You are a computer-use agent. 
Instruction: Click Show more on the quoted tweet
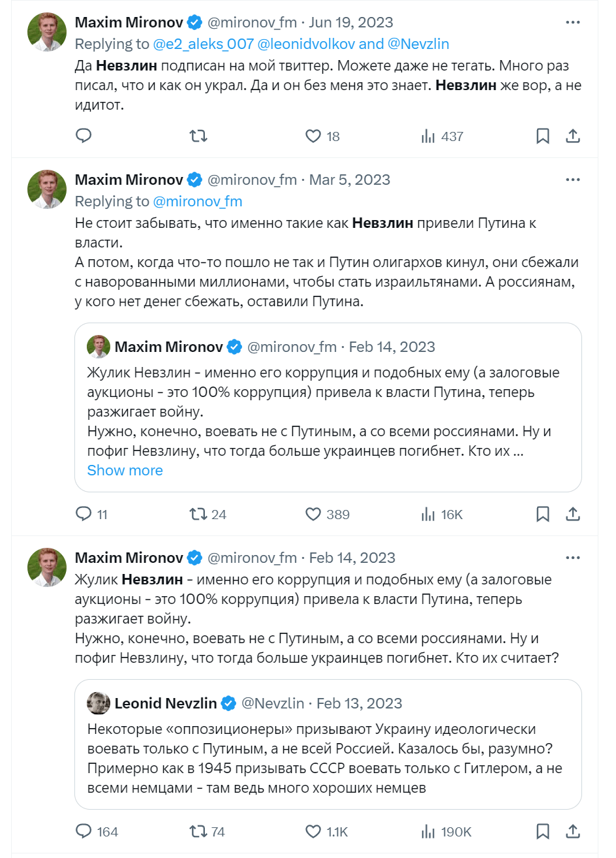click(x=125, y=470)
